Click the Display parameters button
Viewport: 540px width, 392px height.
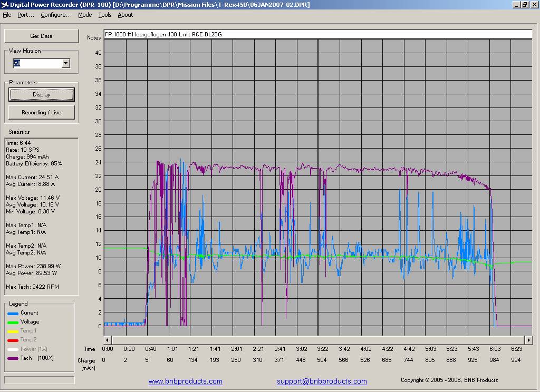pos(41,94)
